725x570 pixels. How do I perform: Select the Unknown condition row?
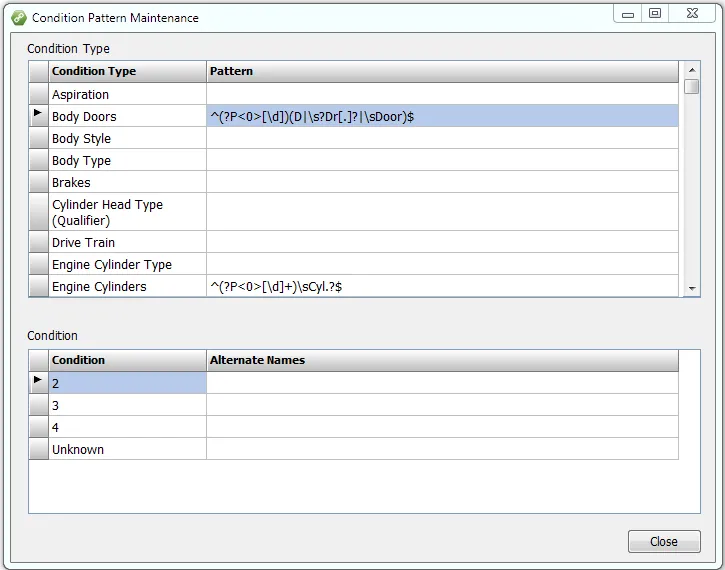pos(127,449)
